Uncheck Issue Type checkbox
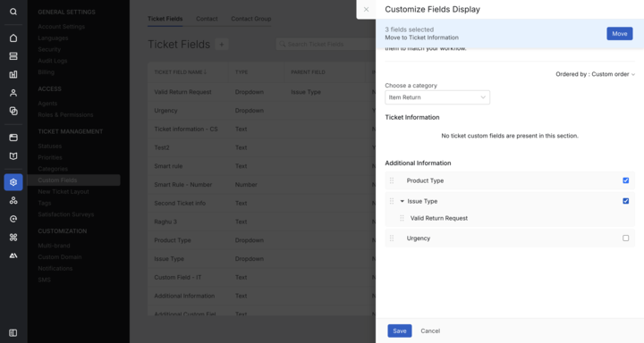 tap(625, 201)
